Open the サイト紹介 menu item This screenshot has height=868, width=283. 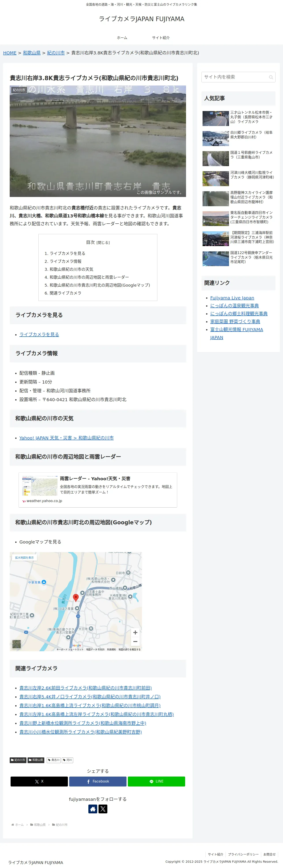[161, 38]
